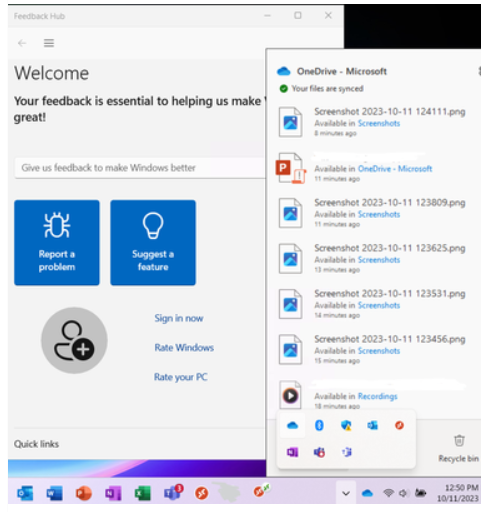Image resolution: width=485 pixels, height=512 pixels.
Task: Click the image icon for Screenshot 124111.png
Action: [291, 122]
